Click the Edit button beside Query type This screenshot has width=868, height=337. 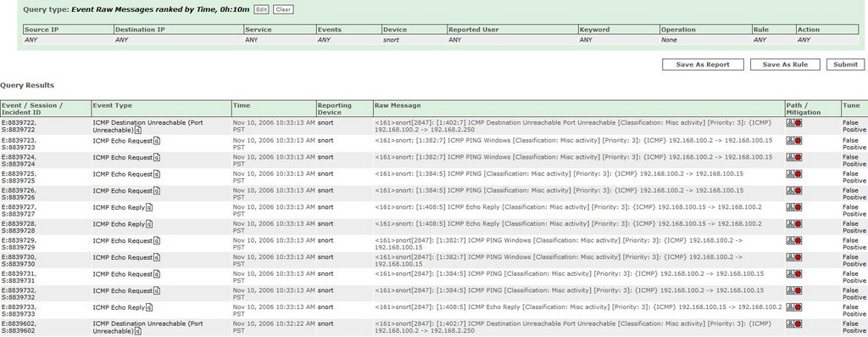click(x=261, y=9)
